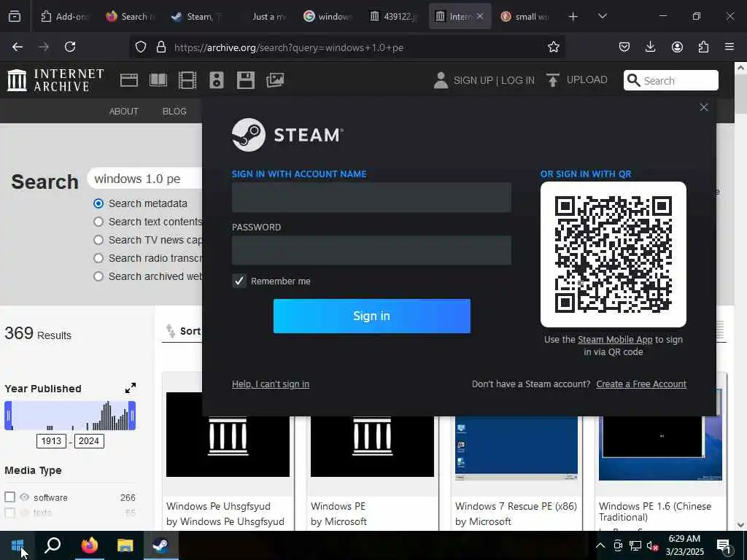Expand Year Published histogram icon
Image resolution: width=747 pixels, height=560 pixels.
pos(130,388)
